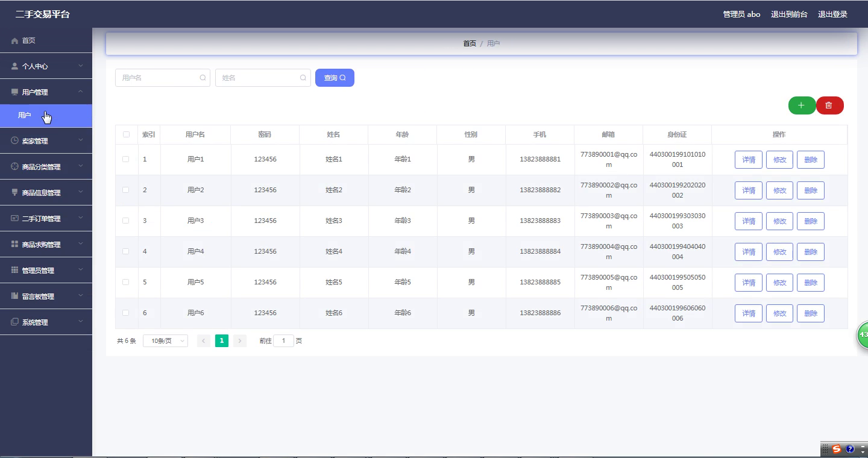Screen dimensions: 868x458
Task: Check the row for 用户6
Action: coord(126,313)
